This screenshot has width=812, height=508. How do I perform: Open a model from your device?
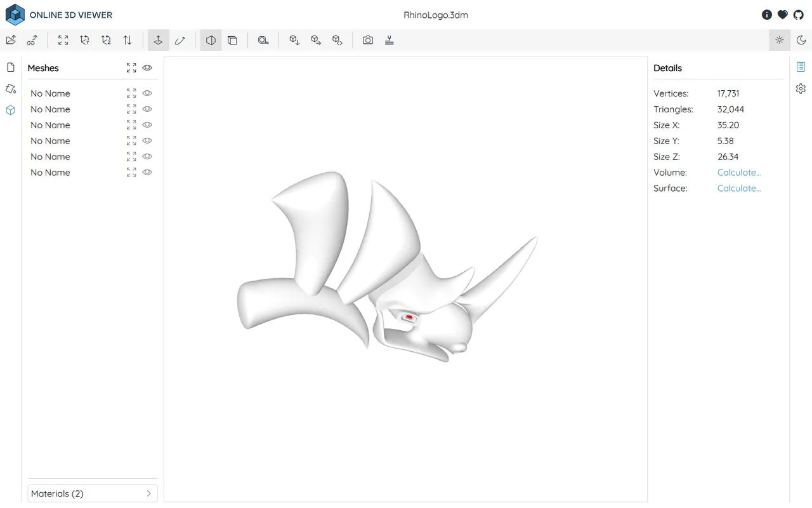(11, 40)
